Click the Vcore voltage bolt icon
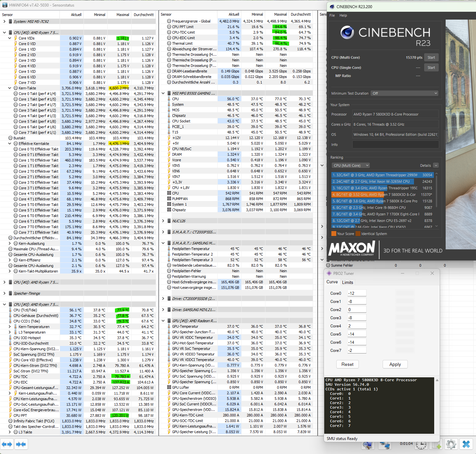Viewport: 476px width, 454px height. tap(169, 160)
